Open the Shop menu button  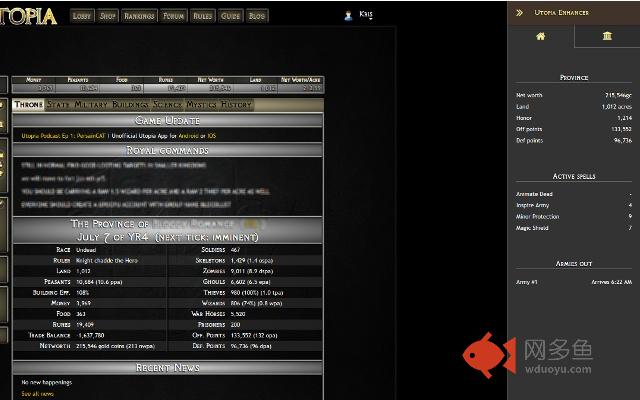108,16
